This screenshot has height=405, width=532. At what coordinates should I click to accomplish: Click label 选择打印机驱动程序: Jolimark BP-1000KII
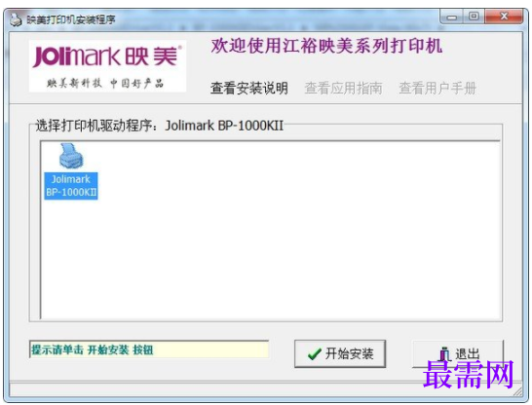(x=160, y=126)
